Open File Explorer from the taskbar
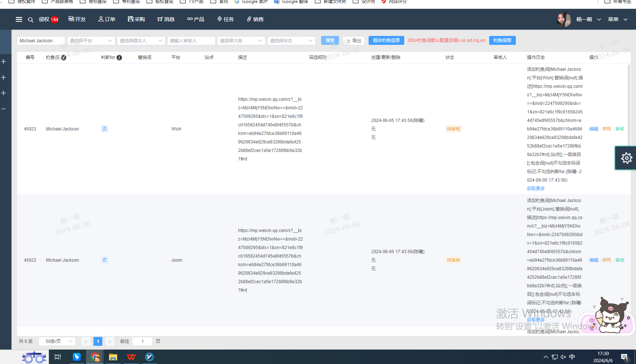The height and width of the screenshot is (364, 636). coord(113,357)
